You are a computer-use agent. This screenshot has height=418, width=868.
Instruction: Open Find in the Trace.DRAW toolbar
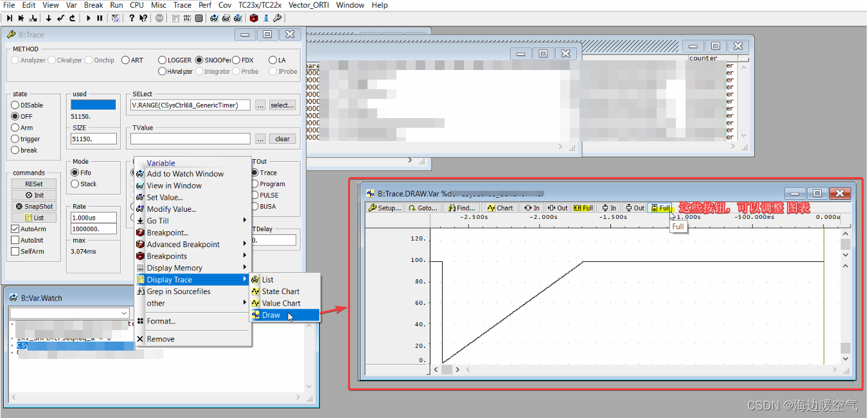pyautogui.click(x=460, y=207)
